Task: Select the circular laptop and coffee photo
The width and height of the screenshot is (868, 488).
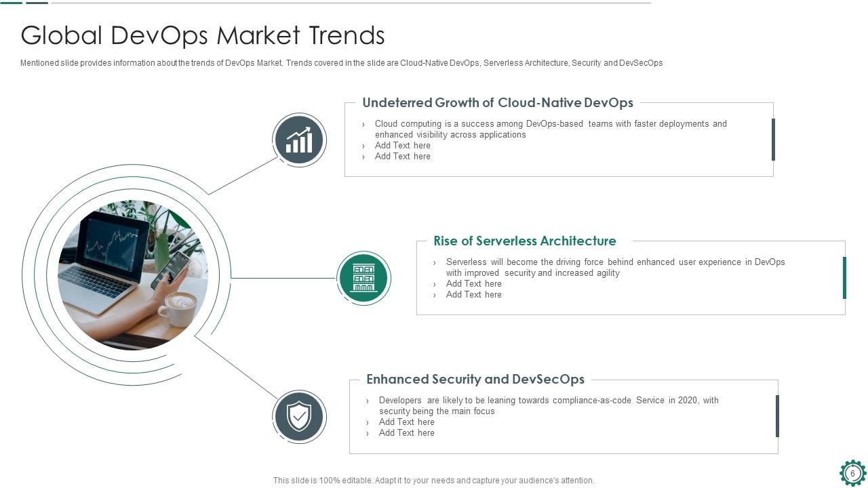Action: pyautogui.click(x=133, y=274)
